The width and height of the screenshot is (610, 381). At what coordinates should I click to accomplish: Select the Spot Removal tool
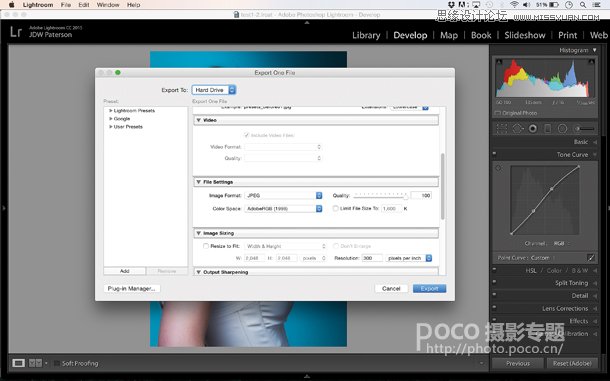coord(518,128)
